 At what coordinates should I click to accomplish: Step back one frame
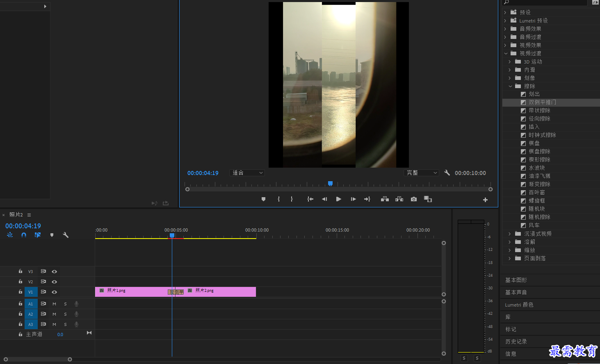tap(324, 199)
